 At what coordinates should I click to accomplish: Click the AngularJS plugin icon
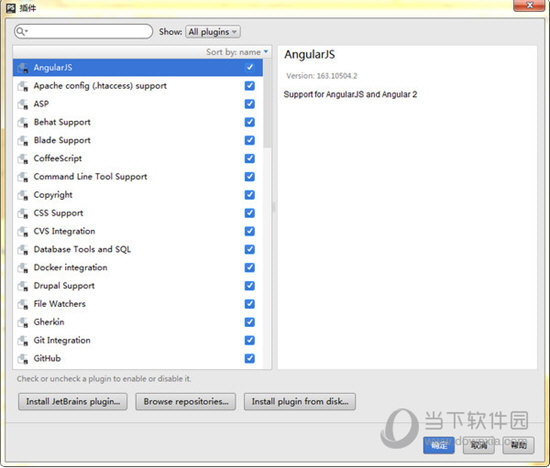tap(23, 68)
